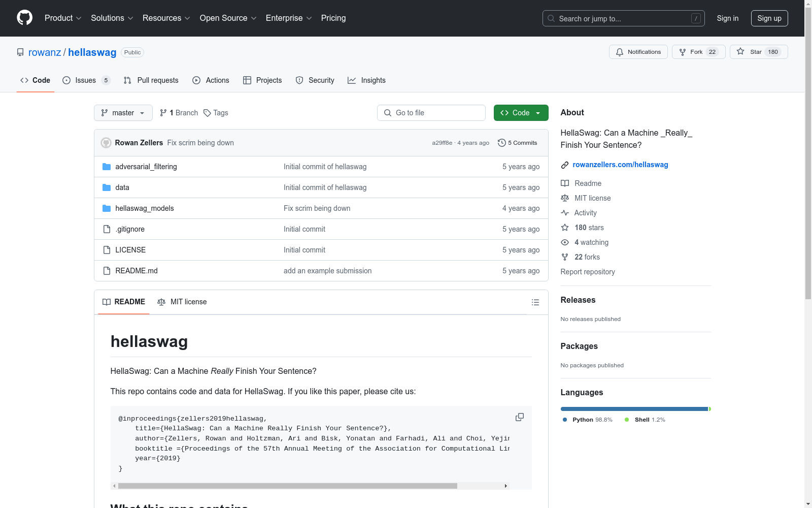Open the GitHub homepage logo
Screen dimensions: 812x508
tap(24, 18)
